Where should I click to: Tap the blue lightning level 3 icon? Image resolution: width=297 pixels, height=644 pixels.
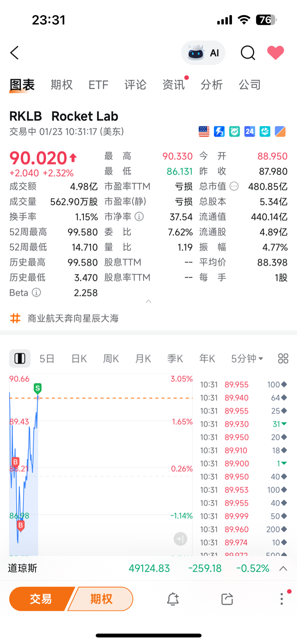(219, 132)
